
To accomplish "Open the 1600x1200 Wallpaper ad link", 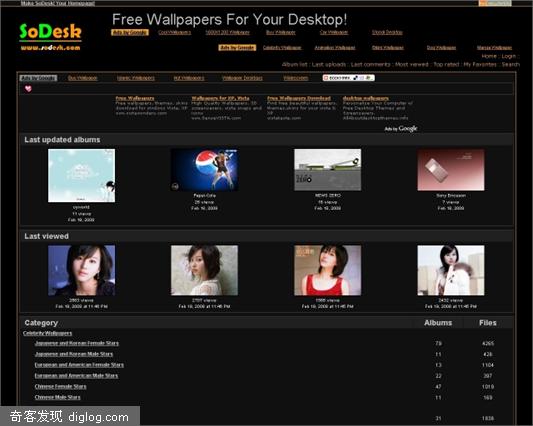I will pos(227,32).
